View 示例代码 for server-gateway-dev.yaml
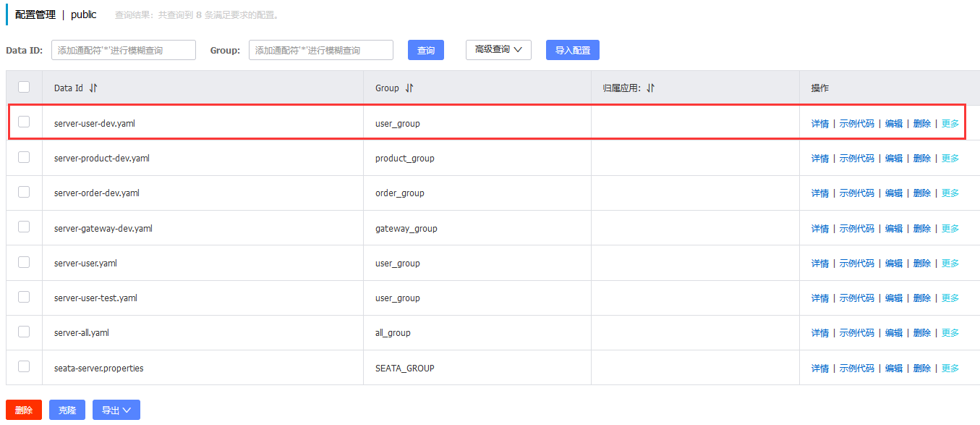 point(856,229)
